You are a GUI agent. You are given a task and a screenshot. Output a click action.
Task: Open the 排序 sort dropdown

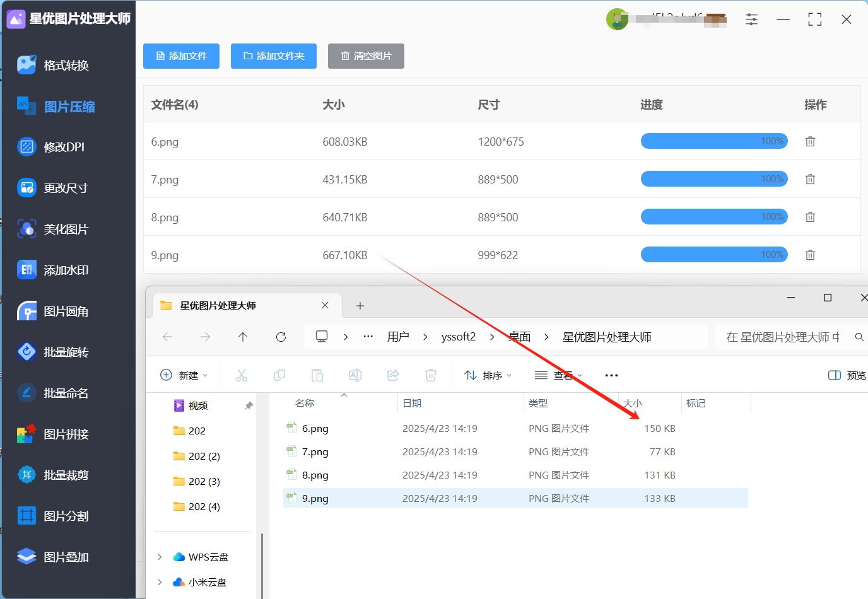point(488,375)
